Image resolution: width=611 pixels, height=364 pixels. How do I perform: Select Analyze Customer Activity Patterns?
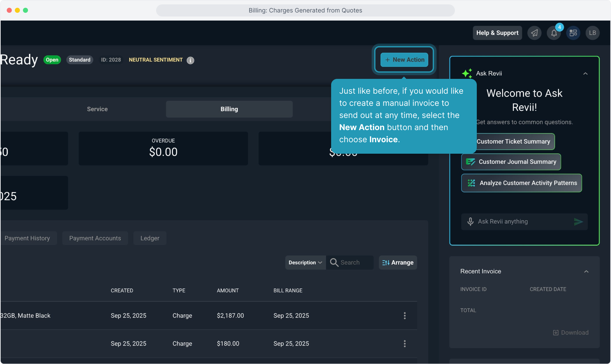521,183
